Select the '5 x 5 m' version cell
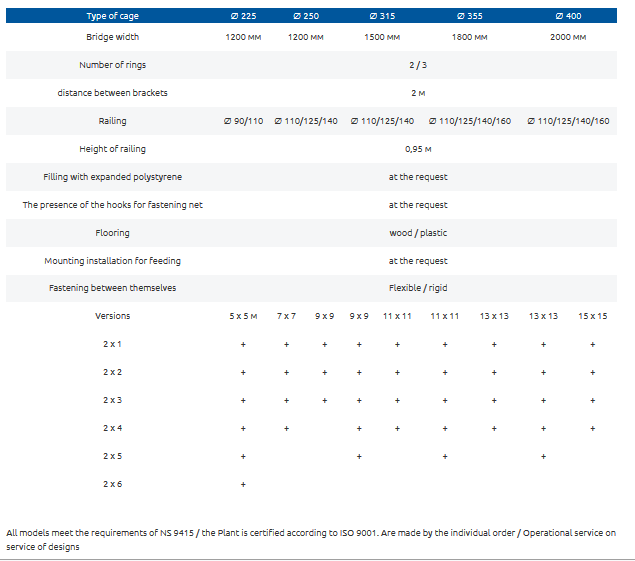 pyautogui.click(x=243, y=316)
